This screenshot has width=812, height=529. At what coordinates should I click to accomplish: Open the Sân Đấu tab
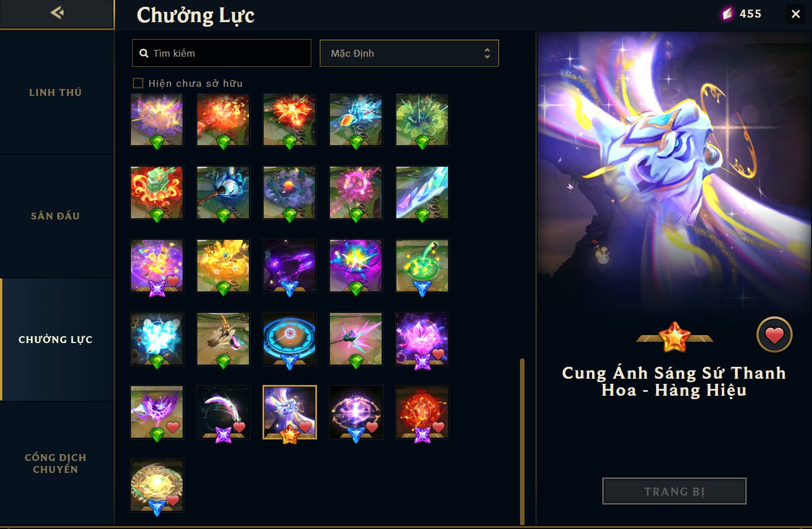(x=56, y=216)
